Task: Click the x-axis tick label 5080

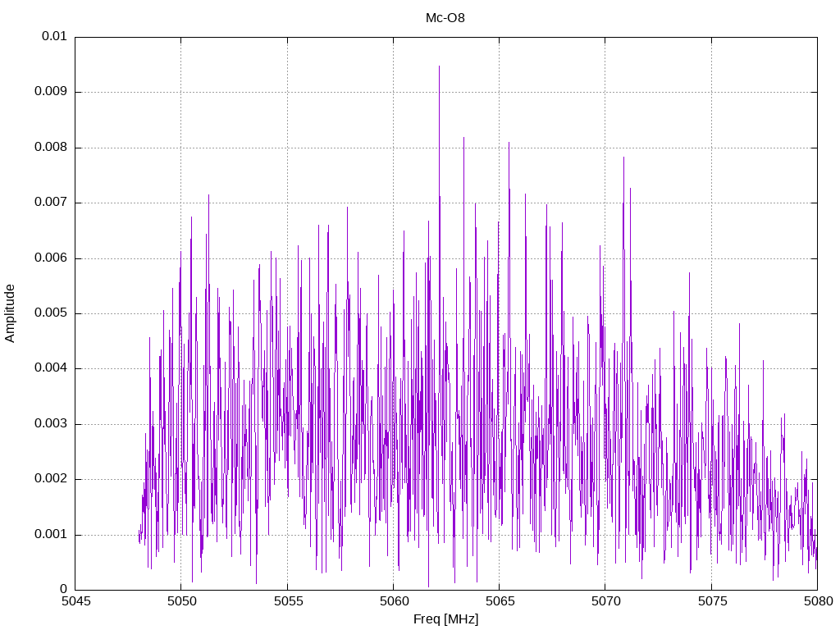Action: tap(818, 601)
